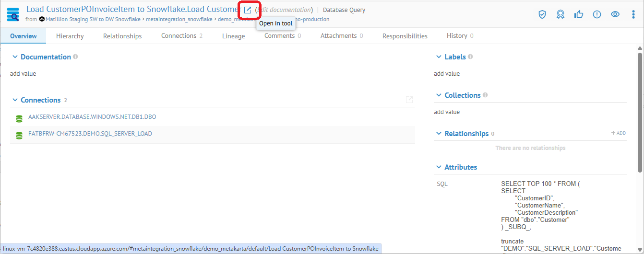The height and width of the screenshot is (254, 644).
Task: Open the Hierarchy tab
Action: [70, 36]
